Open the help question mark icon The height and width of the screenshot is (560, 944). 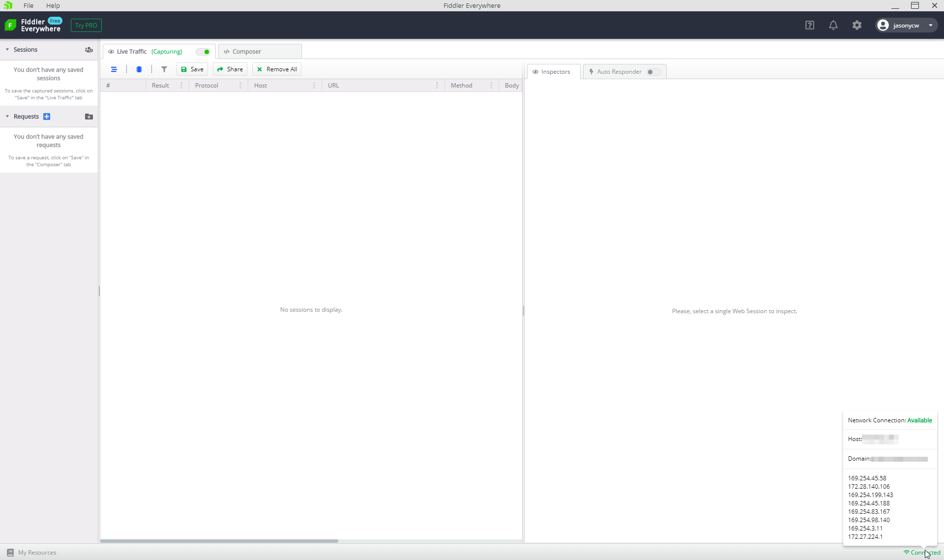[809, 25]
